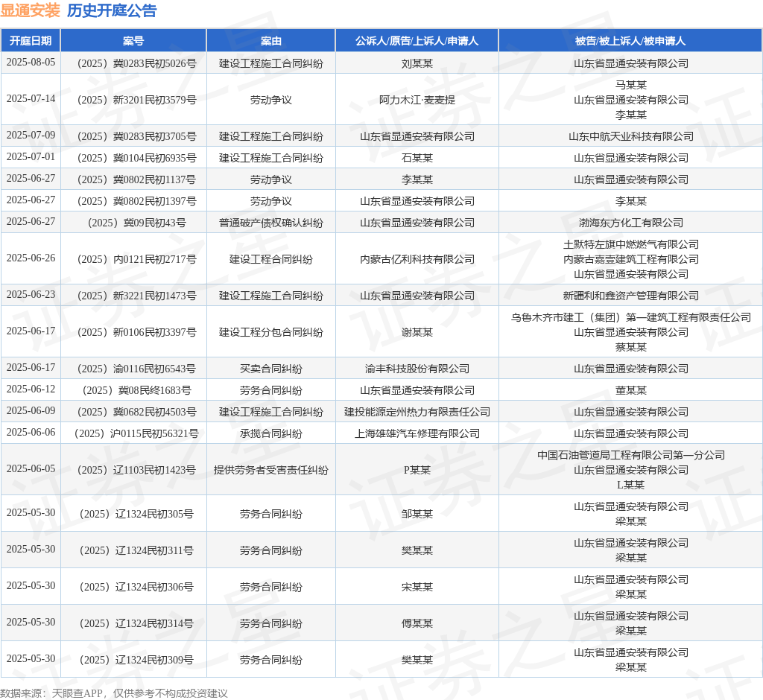Viewport: 763px width, 700px height.
Task: Click plaintiff P某某
Action: point(417,470)
